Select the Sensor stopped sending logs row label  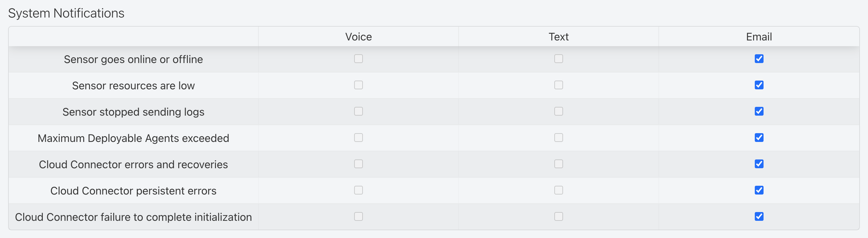coord(133,112)
